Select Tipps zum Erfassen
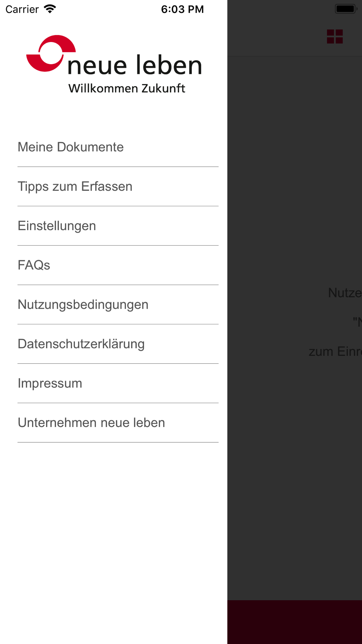 point(118,187)
